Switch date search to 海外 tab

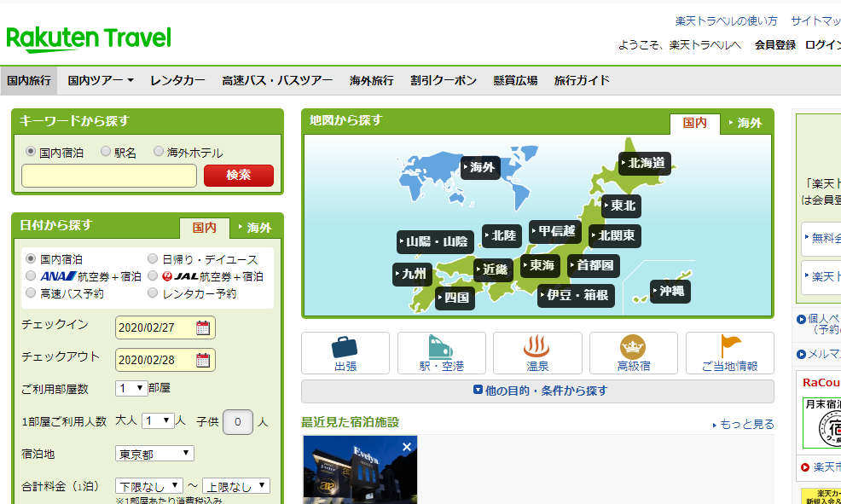(x=255, y=228)
